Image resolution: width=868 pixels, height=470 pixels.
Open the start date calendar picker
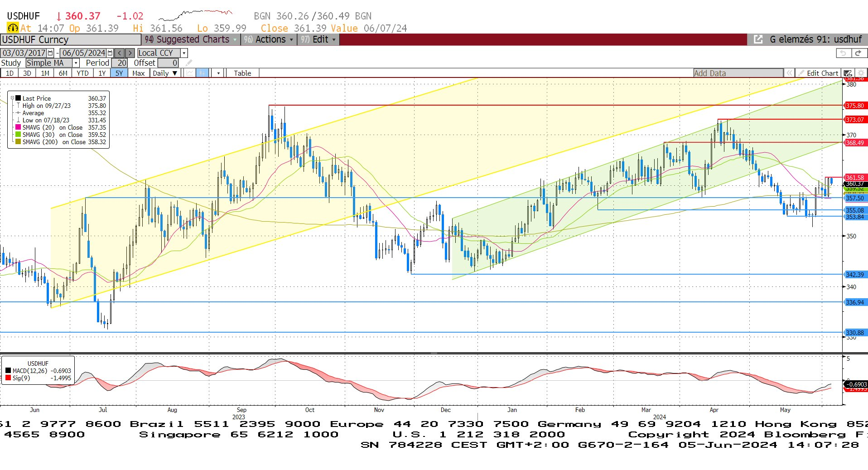click(50, 53)
